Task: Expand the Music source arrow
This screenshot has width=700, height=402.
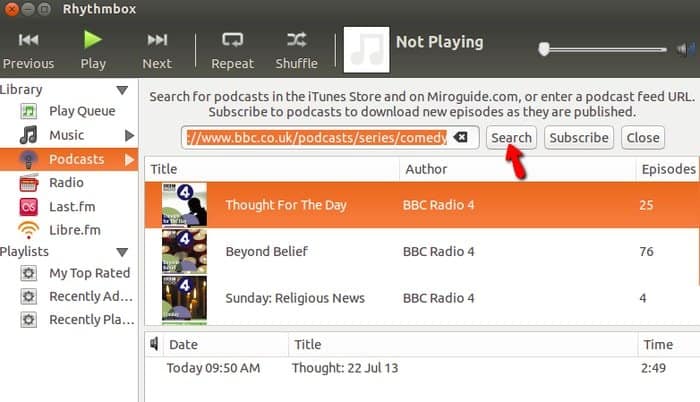Action: coord(129,135)
